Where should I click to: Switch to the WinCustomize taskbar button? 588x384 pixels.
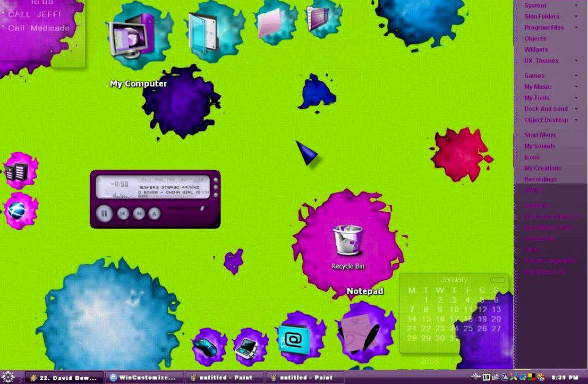(x=144, y=378)
